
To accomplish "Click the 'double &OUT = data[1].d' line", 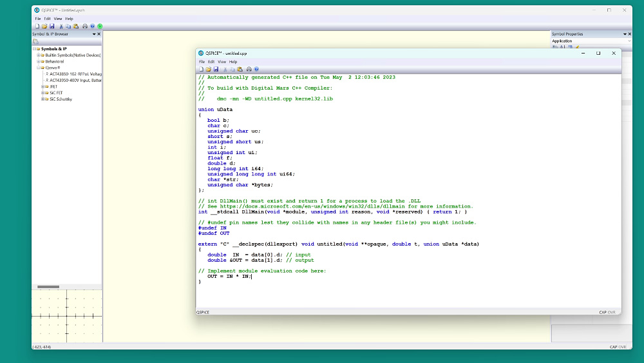I will pyautogui.click(x=260, y=260).
